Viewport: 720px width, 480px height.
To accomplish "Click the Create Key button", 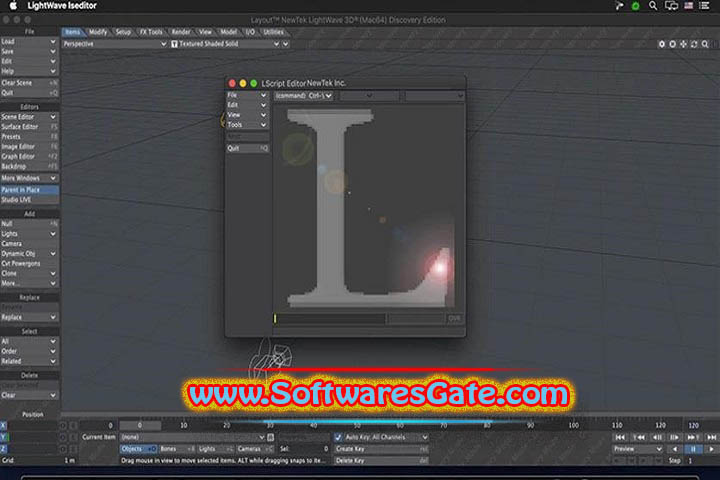I will [381, 449].
